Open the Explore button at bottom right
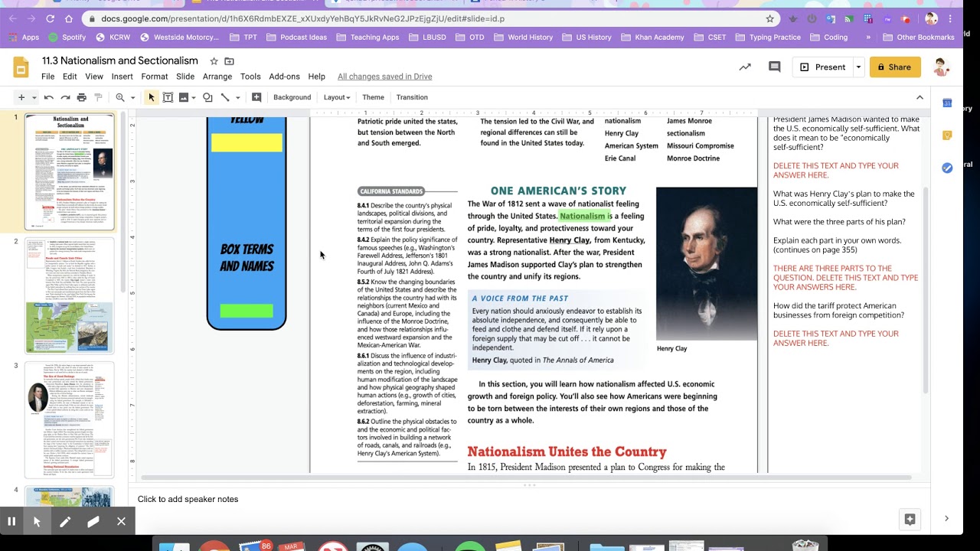The image size is (980, 551). tap(910, 520)
